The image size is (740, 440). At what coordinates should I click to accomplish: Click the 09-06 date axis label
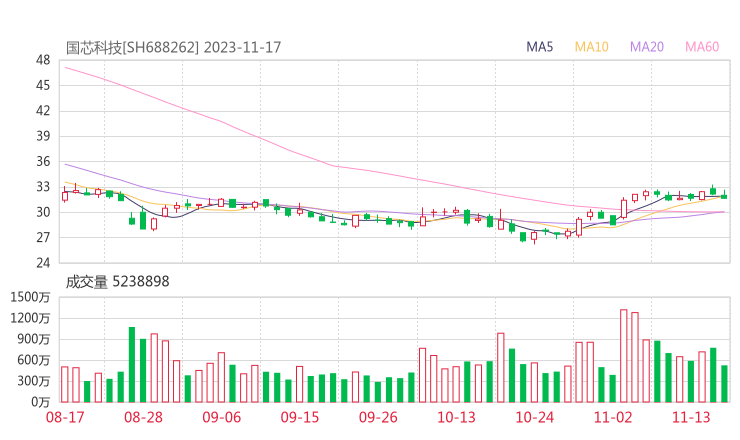(221, 417)
